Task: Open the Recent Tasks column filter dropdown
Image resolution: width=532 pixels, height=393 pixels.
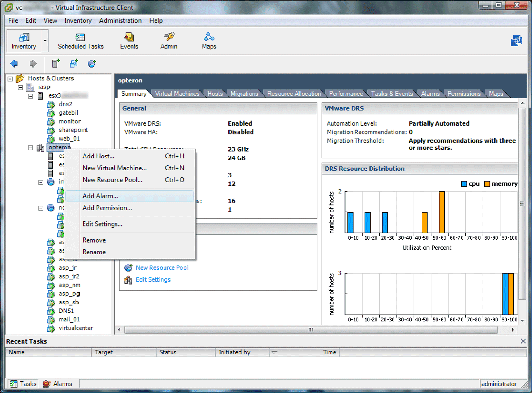Action: click(x=275, y=352)
